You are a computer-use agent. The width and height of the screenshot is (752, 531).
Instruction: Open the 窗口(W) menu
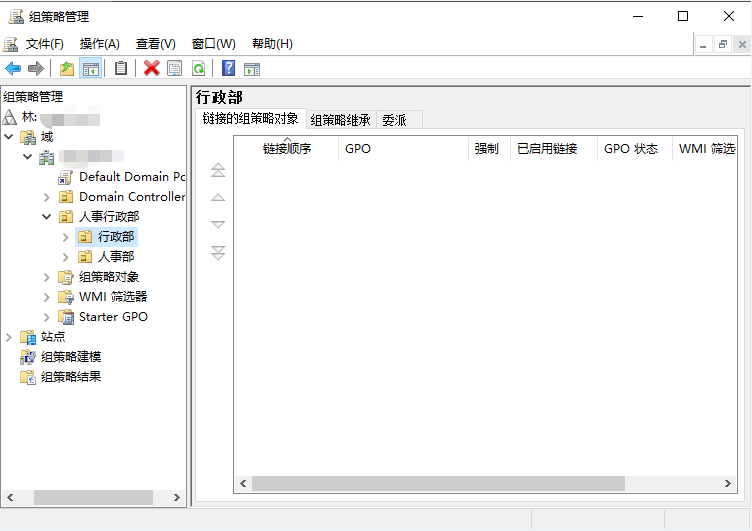(x=213, y=44)
